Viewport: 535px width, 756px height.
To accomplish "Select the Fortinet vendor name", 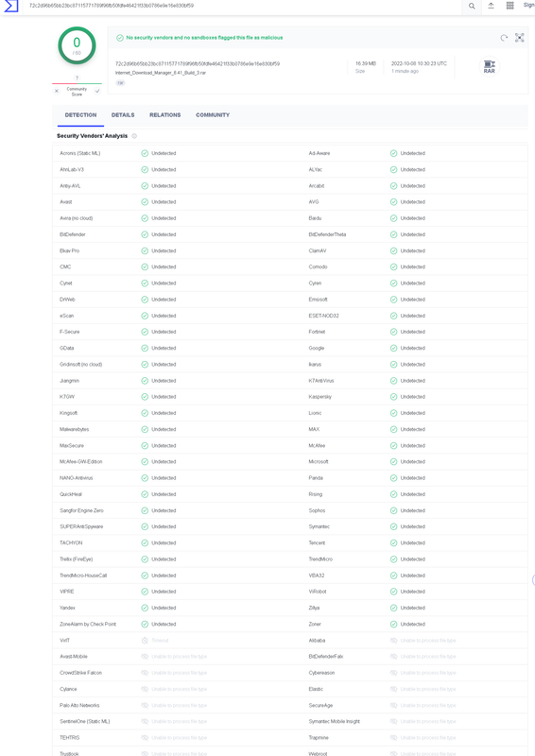I will 317,332.
